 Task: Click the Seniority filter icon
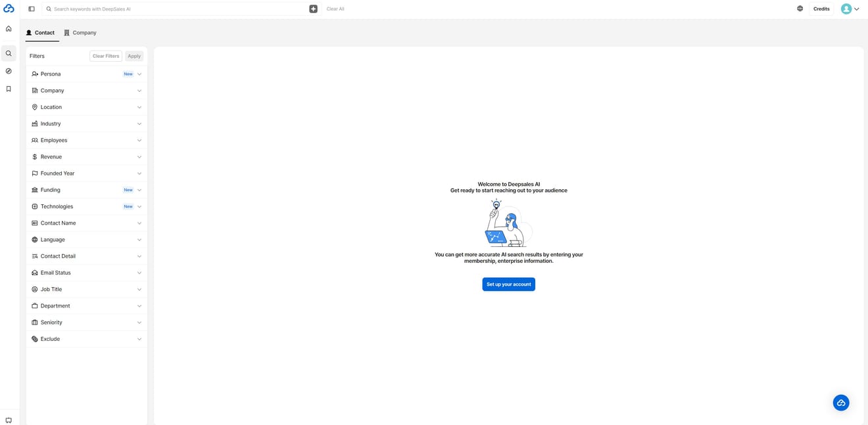click(35, 323)
